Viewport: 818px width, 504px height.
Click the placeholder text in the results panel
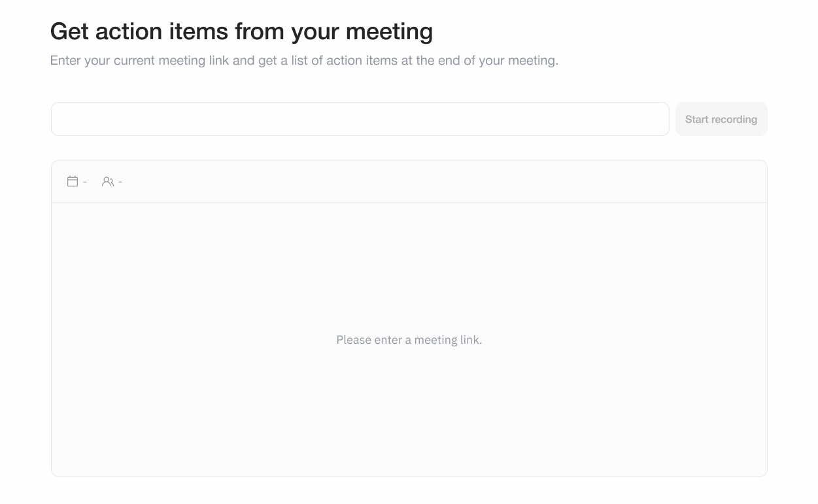coord(409,340)
